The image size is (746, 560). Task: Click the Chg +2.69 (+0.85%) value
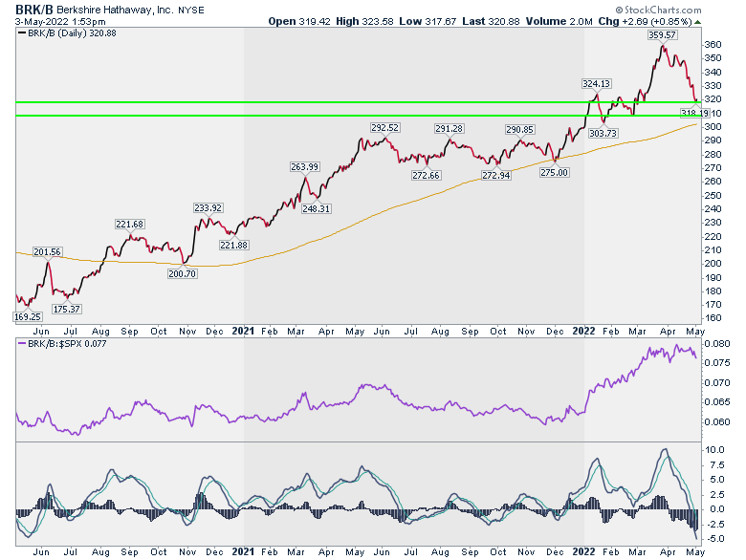pos(645,21)
